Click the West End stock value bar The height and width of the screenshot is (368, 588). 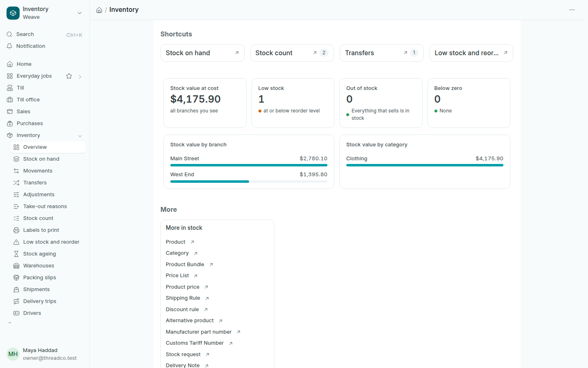tap(249, 182)
